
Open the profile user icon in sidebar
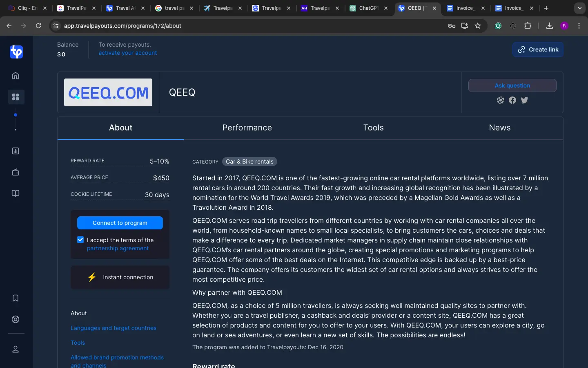pos(16,349)
